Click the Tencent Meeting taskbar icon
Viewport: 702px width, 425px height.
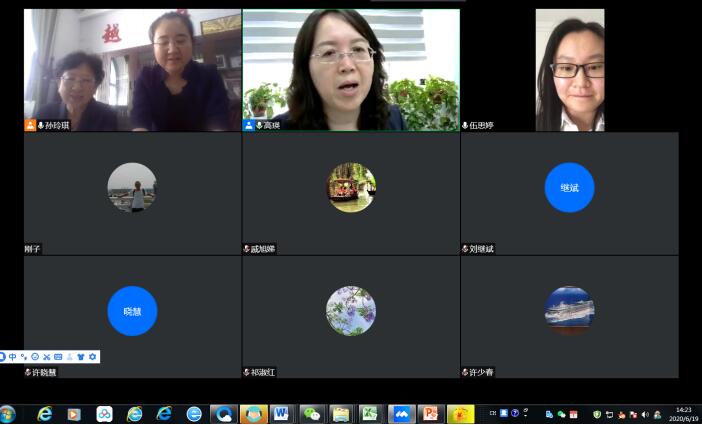pyautogui.click(x=401, y=414)
